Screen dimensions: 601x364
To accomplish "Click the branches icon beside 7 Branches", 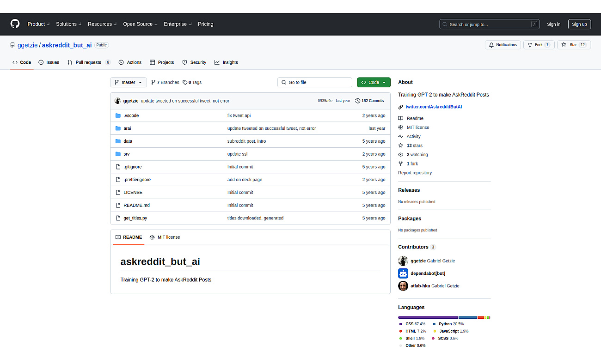I will pyautogui.click(x=153, y=82).
